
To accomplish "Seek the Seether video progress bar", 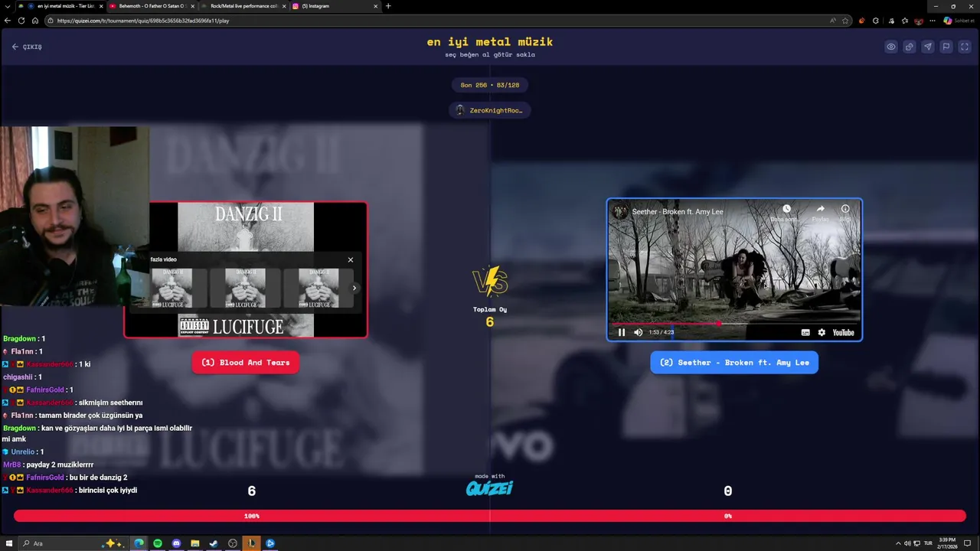I will pos(734,323).
